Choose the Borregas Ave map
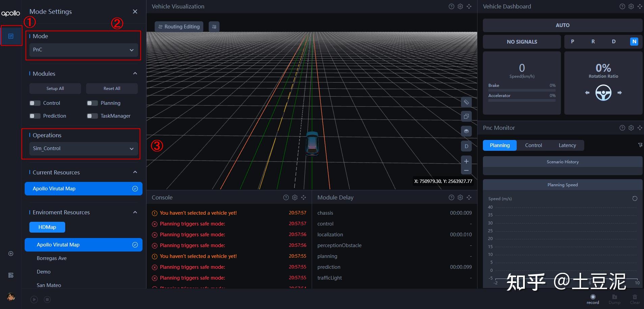644x309 pixels. point(83,258)
